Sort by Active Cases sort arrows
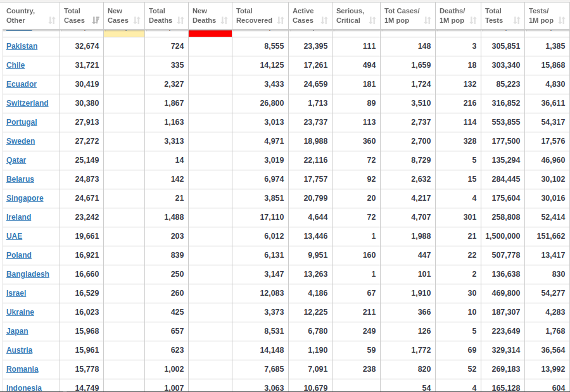 pos(325,20)
